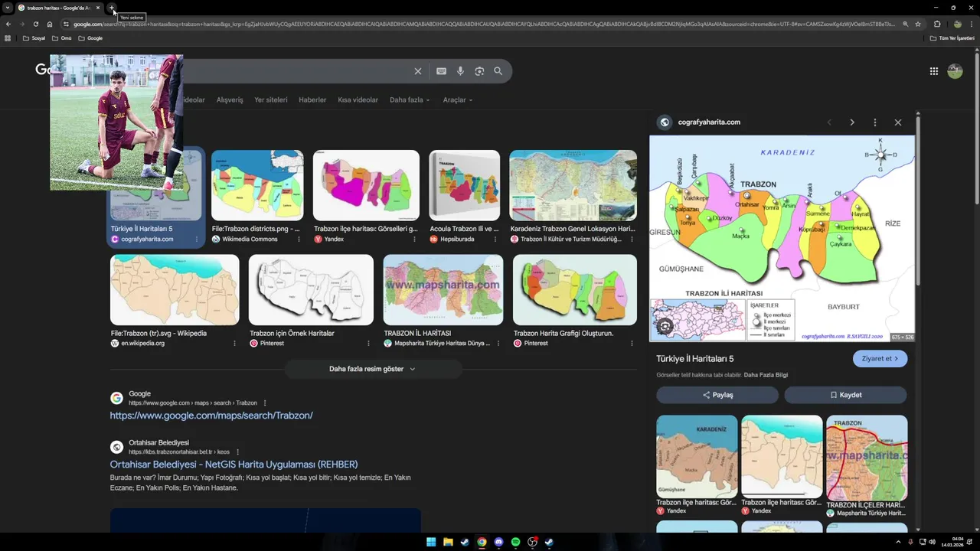Open the Tüm Yer İşaretleri folder
This screenshot has height=551, width=980.
952,38
